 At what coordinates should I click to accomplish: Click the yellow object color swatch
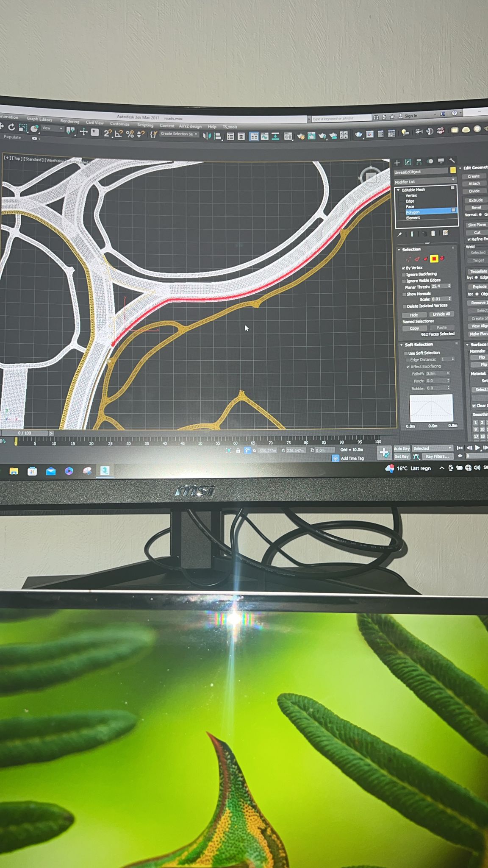click(453, 170)
